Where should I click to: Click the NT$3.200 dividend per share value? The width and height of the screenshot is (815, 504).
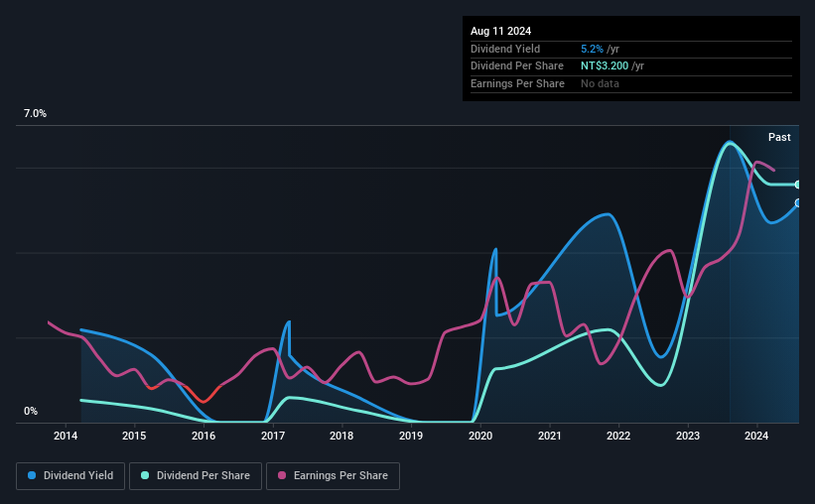pos(605,66)
